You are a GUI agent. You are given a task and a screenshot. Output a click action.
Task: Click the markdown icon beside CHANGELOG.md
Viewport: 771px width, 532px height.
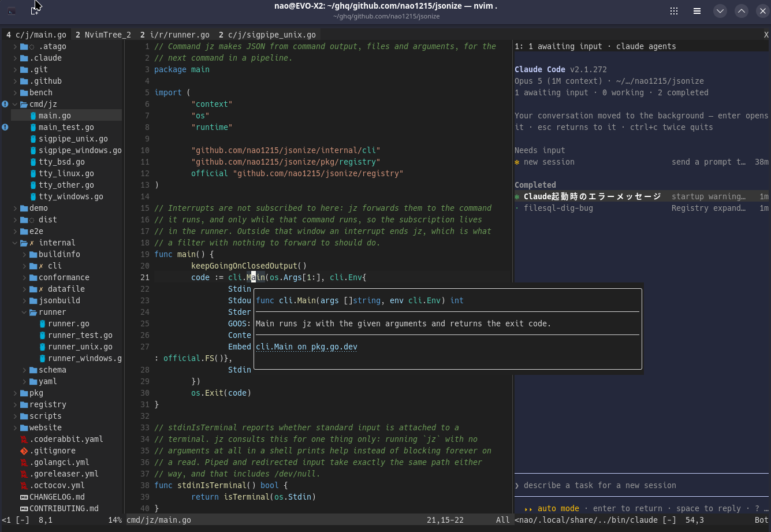click(24, 497)
